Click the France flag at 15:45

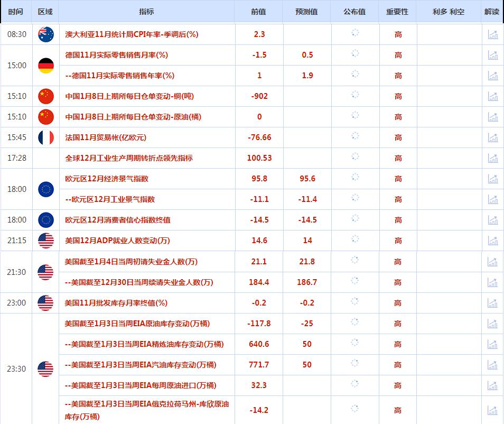(x=46, y=137)
